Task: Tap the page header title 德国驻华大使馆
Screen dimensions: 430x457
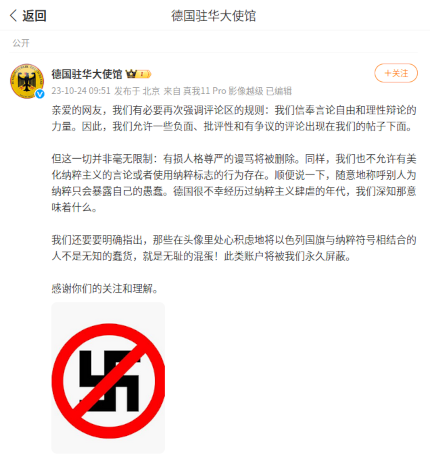Action: click(x=214, y=16)
